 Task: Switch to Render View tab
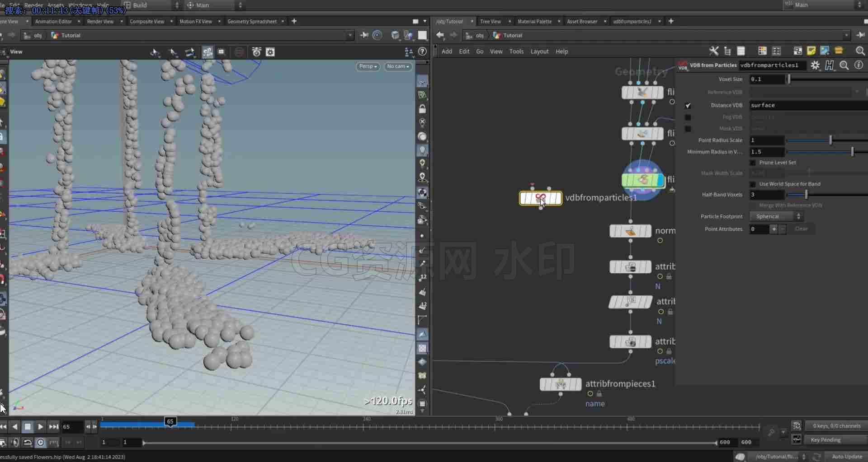100,21
